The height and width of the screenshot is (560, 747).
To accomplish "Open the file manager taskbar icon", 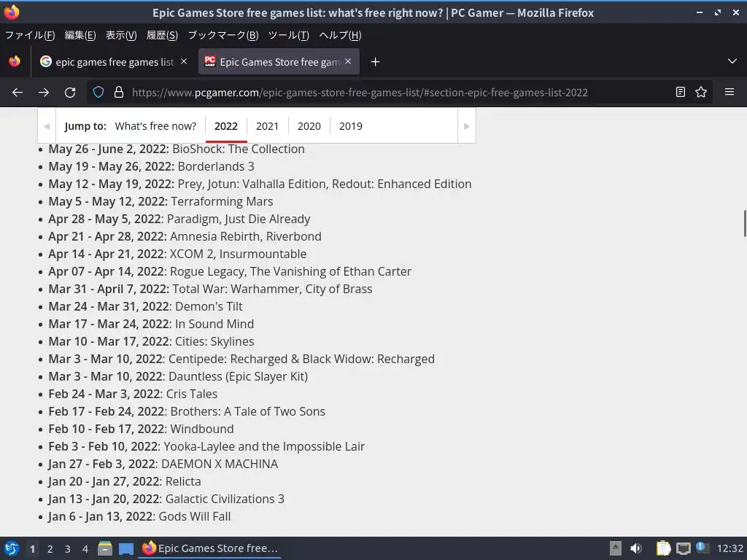I will click(105, 548).
